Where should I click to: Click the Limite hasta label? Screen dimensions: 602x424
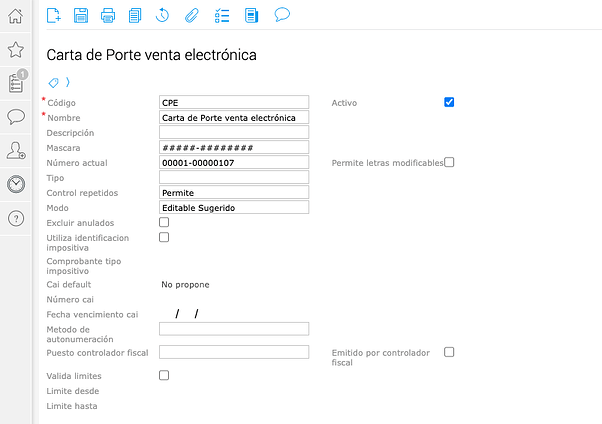72,406
